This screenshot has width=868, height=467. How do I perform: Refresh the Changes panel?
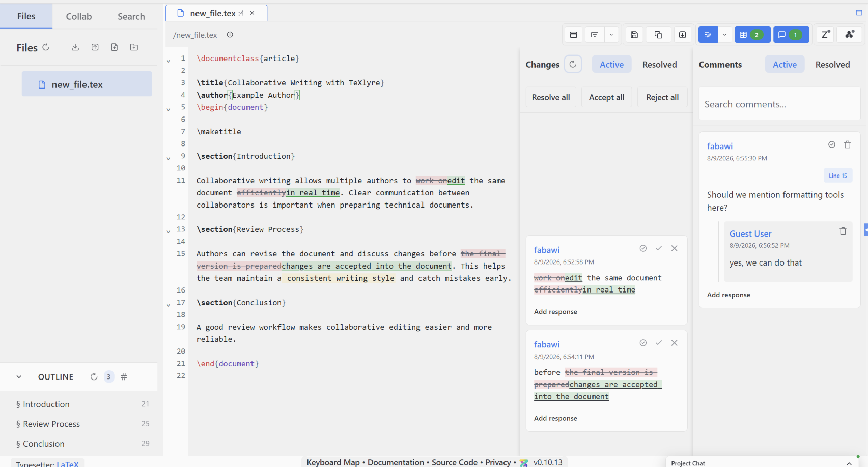(x=573, y=64)
